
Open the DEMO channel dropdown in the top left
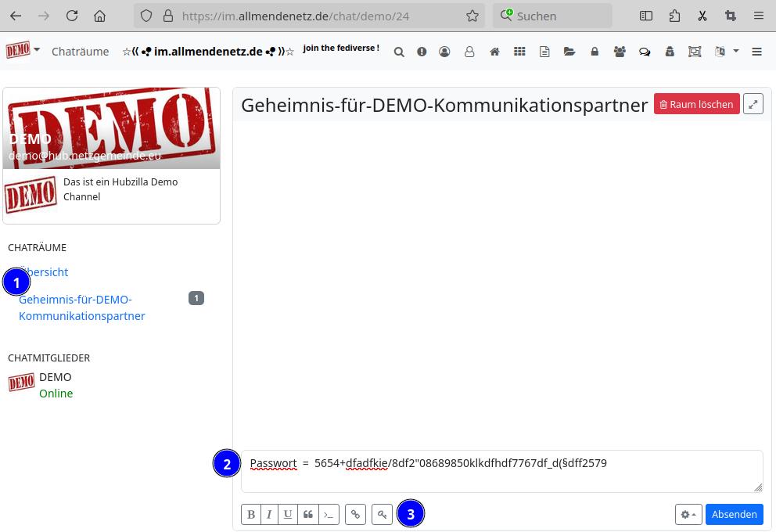coord(23,51)
